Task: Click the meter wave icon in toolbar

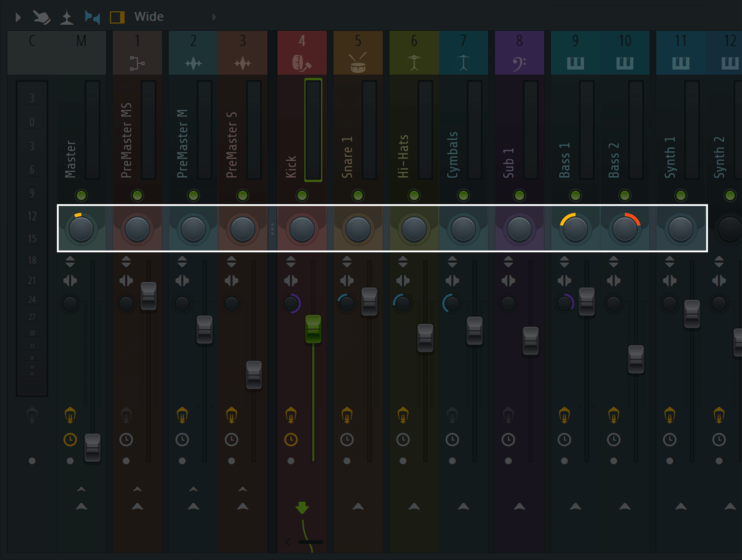Action: point(67,17)
